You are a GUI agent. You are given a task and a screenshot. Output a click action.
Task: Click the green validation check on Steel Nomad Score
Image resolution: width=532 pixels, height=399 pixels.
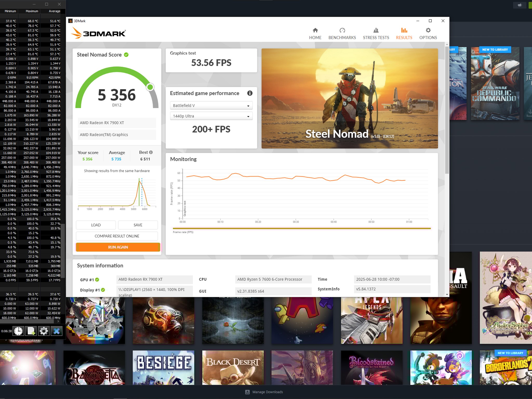coord(126,55)
